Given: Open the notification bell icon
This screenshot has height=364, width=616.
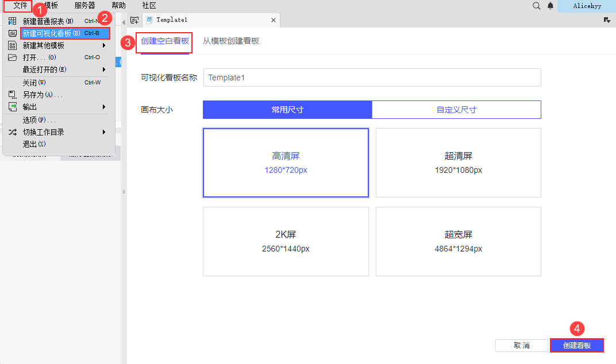Looking at the screenshot, I should pos(550,6).
